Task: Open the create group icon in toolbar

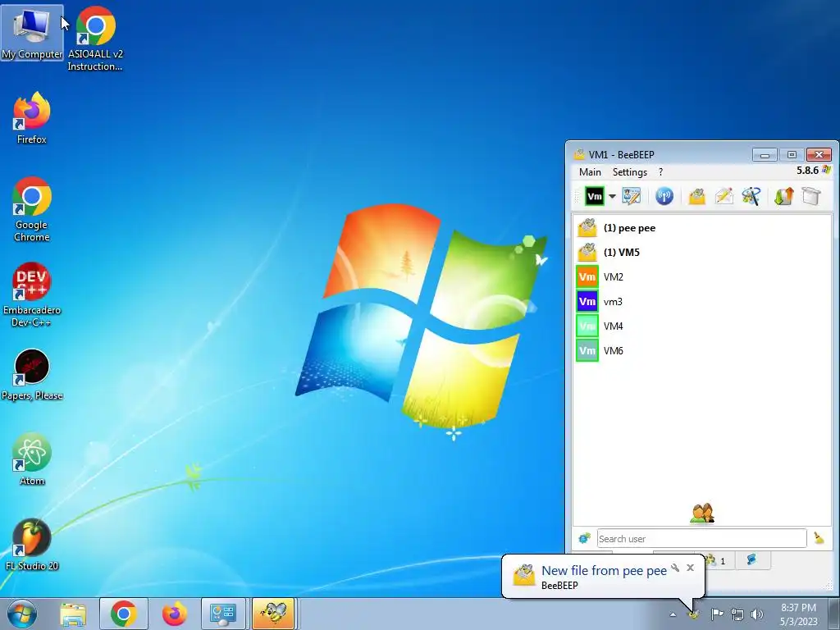Action: 751,196
